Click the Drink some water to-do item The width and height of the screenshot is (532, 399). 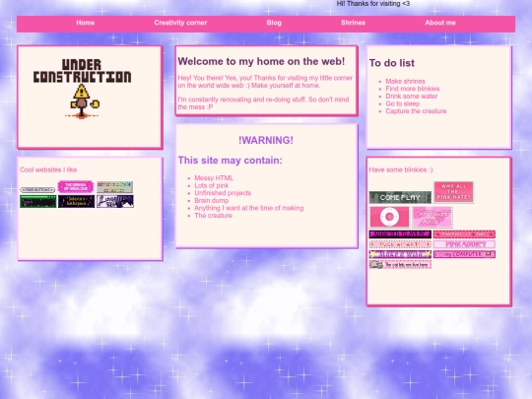411,96
